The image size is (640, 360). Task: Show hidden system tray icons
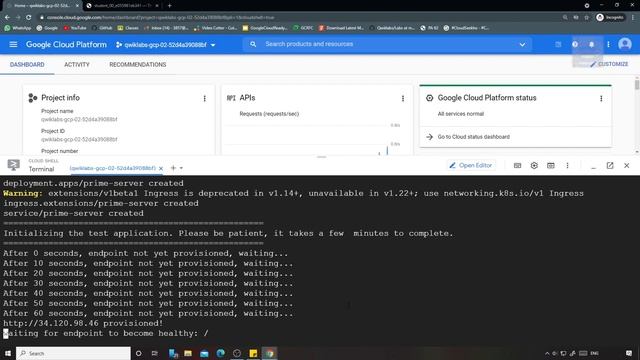(x=547, y=353)
